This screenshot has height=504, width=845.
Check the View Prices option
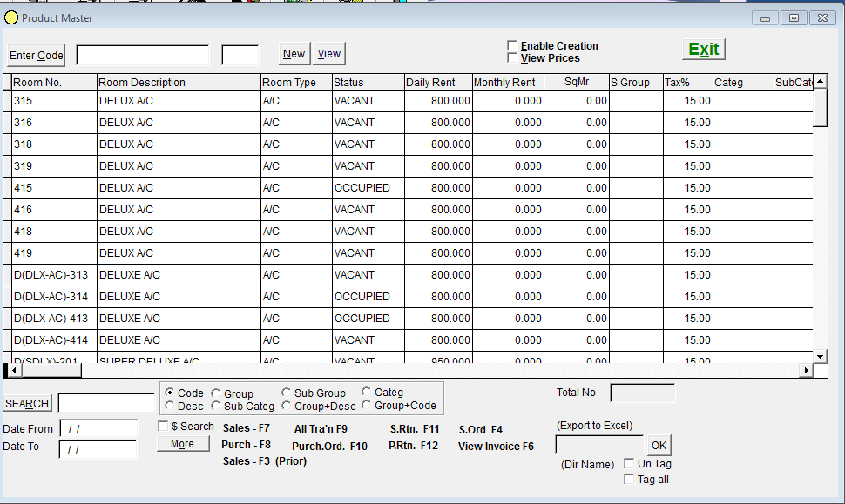[x=511, y=57]
